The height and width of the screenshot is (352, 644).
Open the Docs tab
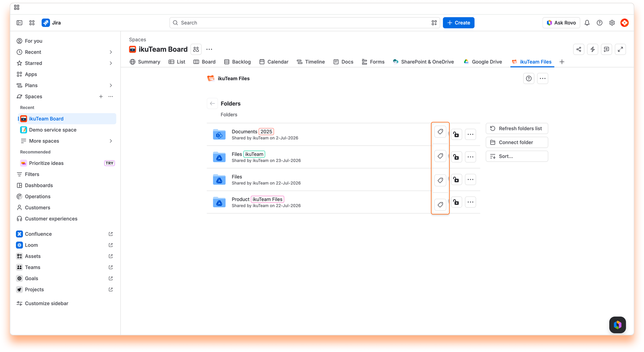[x=343, y=62]
